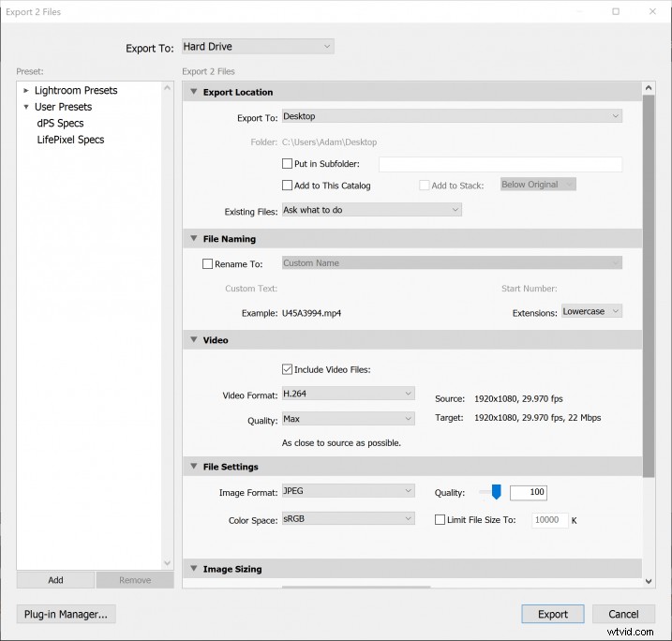The width and height of the screenshot is (672, 641).
Task: Open the Plug-in Manager
Action: 66,615
